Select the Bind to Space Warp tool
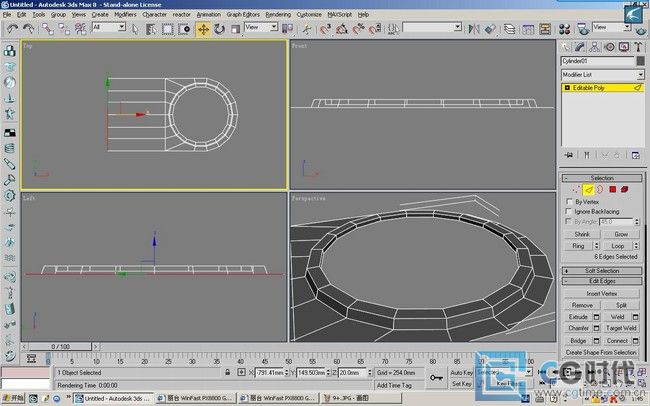Viewport: 650px width, 406px height. 80,29
